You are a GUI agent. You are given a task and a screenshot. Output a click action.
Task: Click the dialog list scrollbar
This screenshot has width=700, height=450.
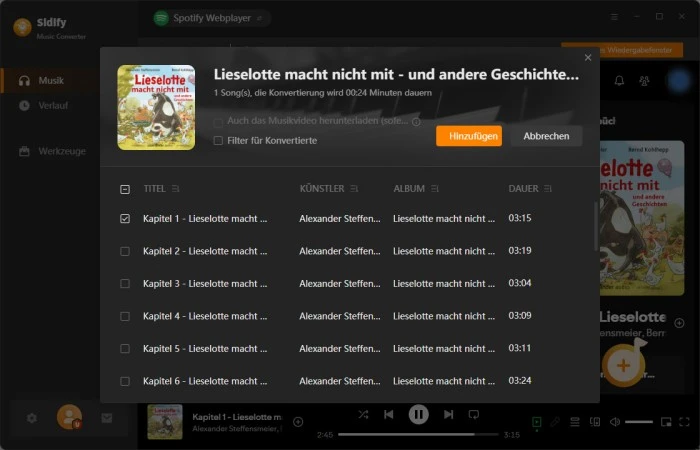point(596,226)
